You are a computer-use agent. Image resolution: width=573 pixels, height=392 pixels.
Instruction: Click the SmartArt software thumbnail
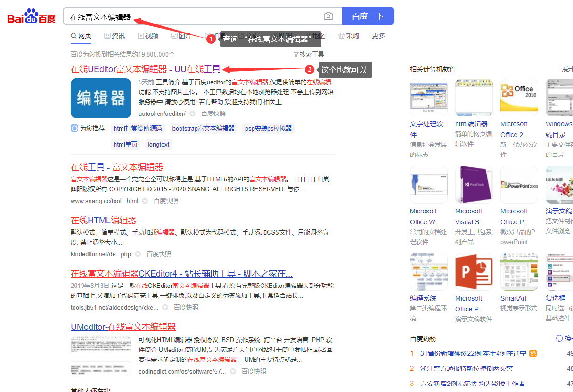519,272
